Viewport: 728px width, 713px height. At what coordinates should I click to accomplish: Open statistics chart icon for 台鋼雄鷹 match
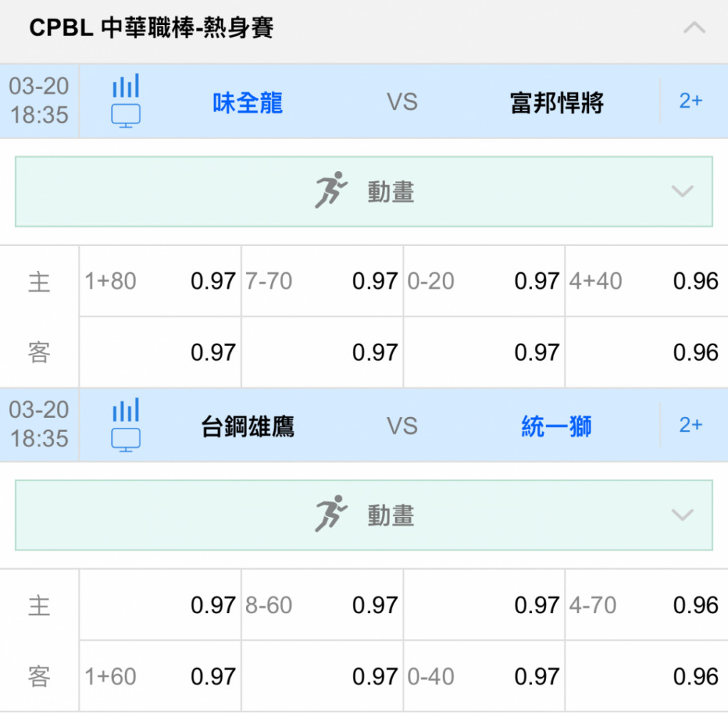click(125, 409)
